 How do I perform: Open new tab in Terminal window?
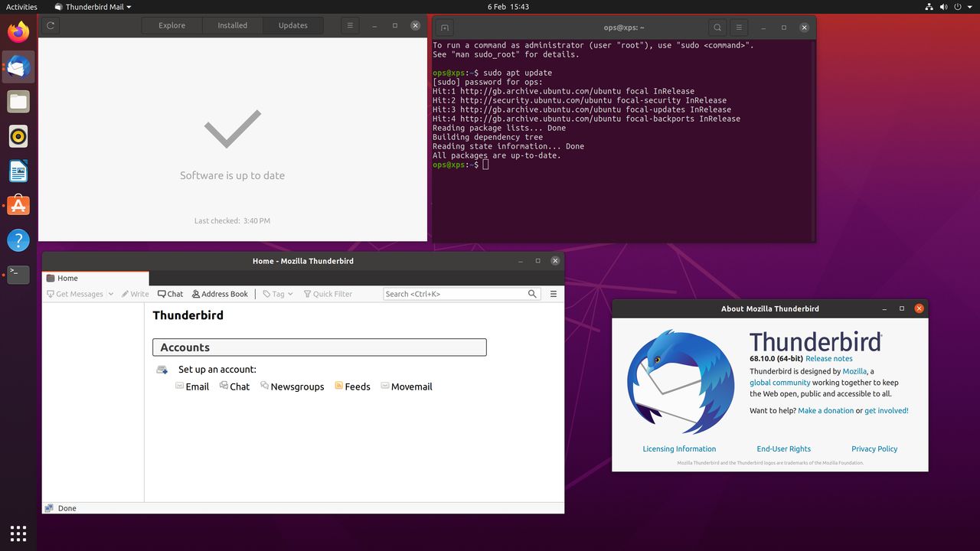pyautogui.click(x=445, y=28)
